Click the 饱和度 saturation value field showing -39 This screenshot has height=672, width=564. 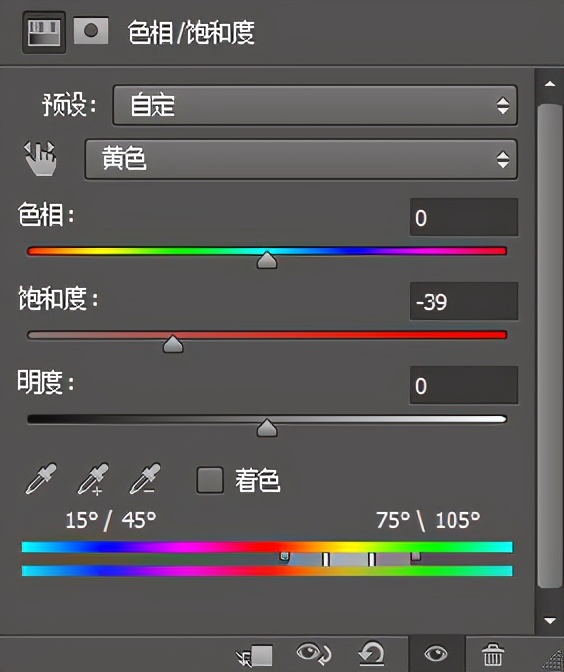click(464, 301)
